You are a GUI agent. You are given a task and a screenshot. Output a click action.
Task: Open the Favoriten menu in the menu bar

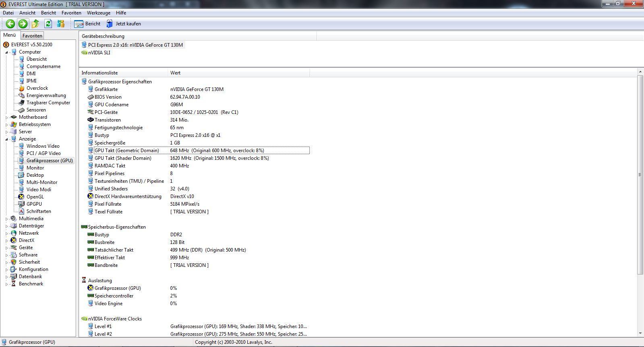click(71, 13)
